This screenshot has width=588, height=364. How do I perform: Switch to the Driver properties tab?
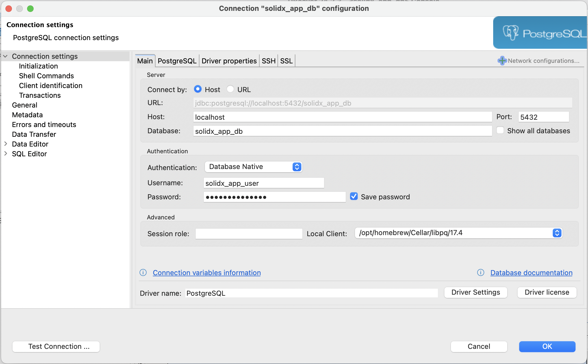pos(229,61)
